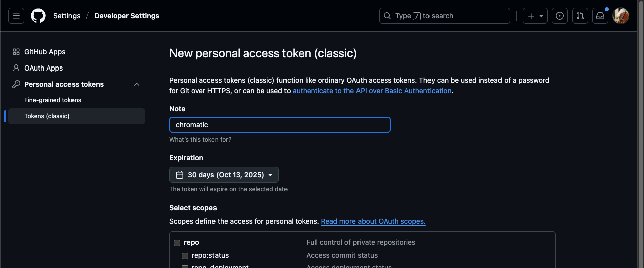The height and width of the screenshot is (268, 644).
Task: Collapse the Personal access tokens section
Action: tap(137, 84)
